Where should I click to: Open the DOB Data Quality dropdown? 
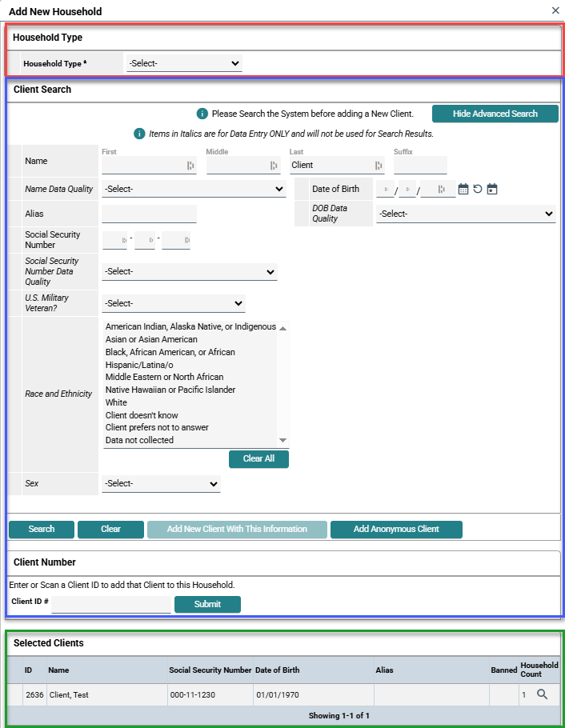click(465, 214)
